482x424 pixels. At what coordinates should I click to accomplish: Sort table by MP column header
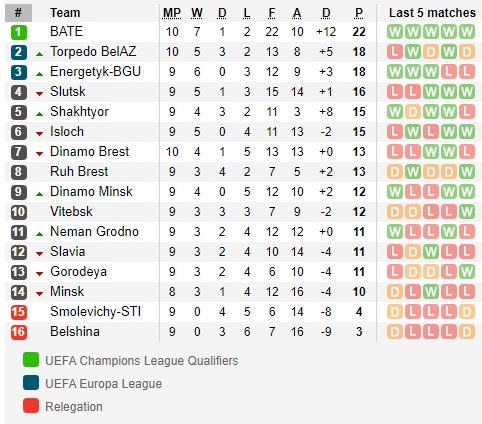click(x=172, y=13)
